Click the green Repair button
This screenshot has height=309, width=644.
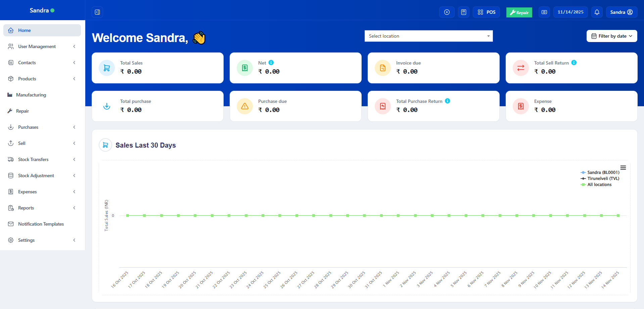pyautogui.click(x=519, y=12)
